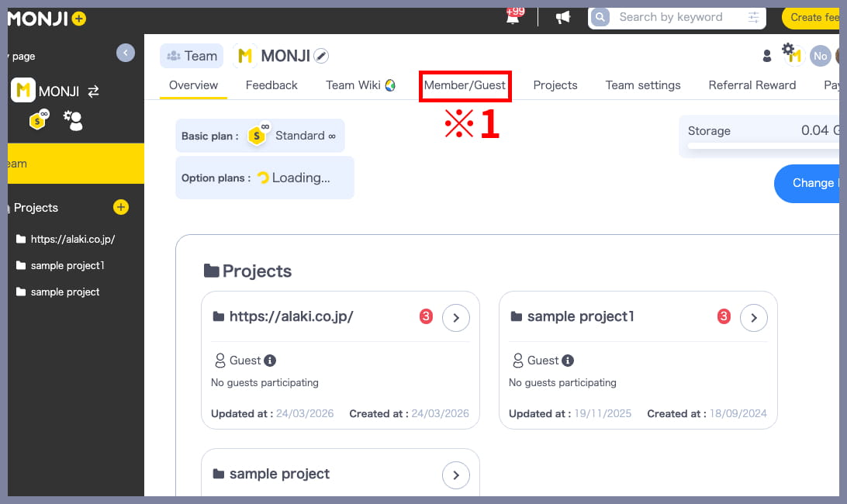Add a new project with the plus icon
This screenshot has height=504, width=847.
click(x=121, y=207)
